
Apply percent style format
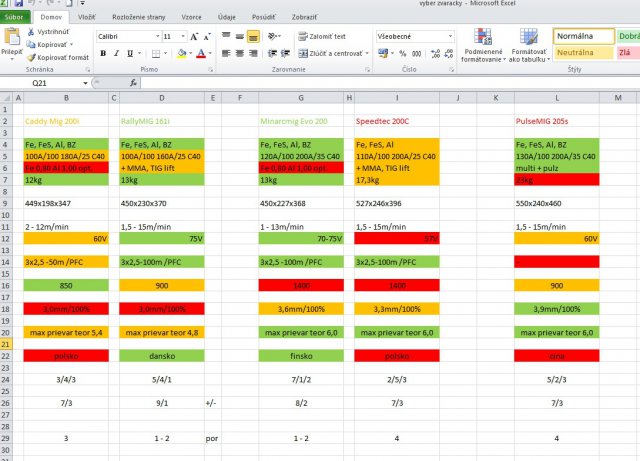coord(403,53)
